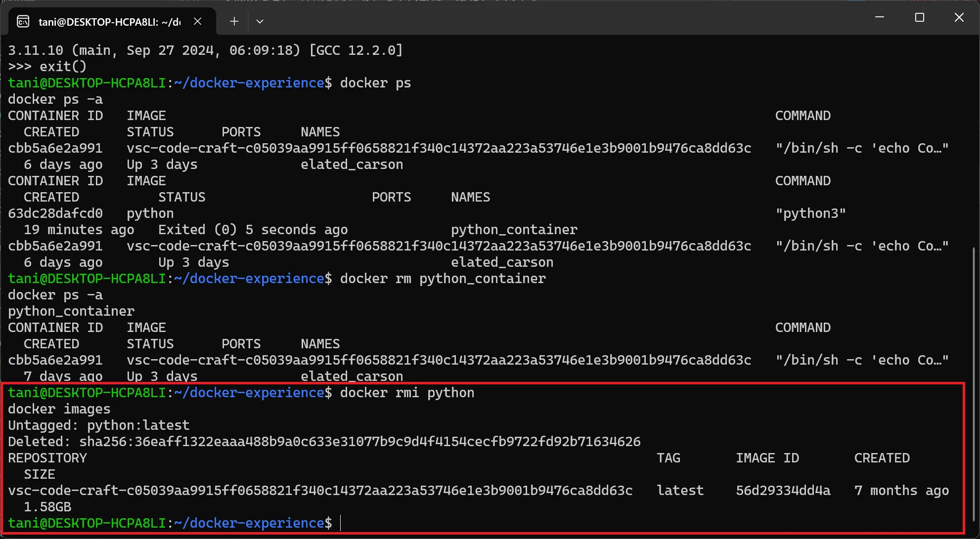Close the tani@DESKTOP-HCPA8LI terminal tab

(197, 21)
